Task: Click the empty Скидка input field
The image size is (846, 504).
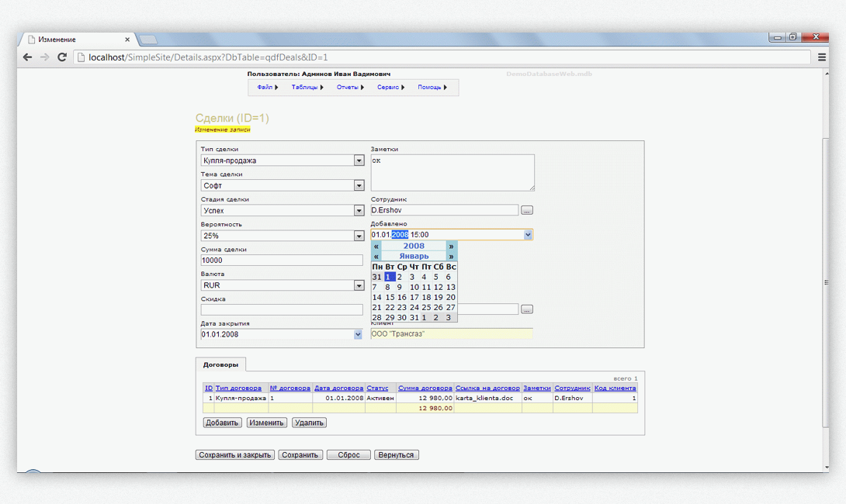Action: [282, 310]
